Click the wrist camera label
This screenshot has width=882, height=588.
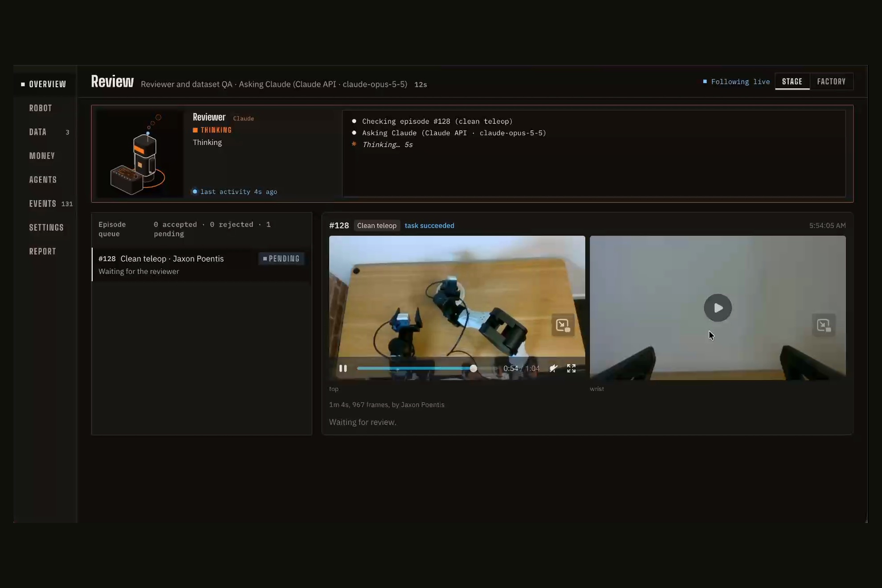(x=597, y=389)
